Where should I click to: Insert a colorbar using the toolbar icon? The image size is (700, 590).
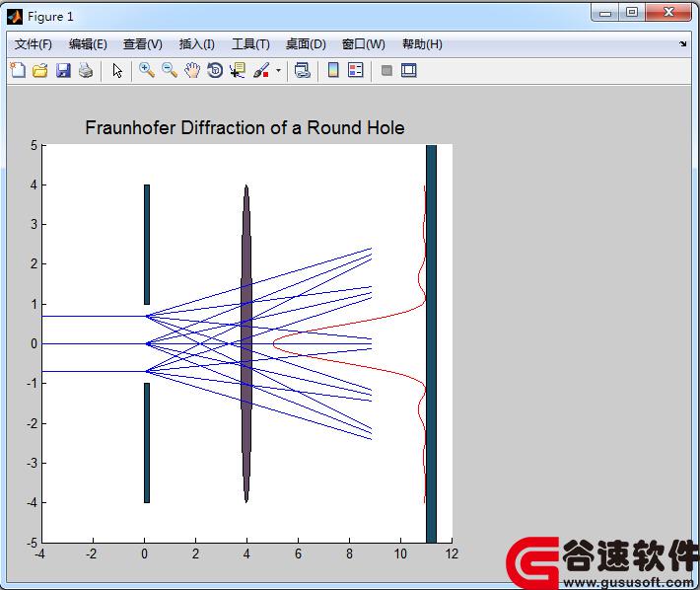pos(333,70)
